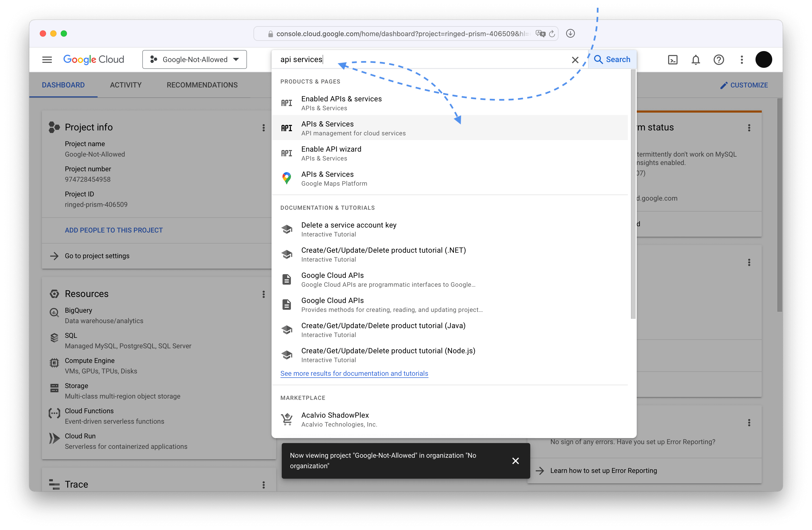This screenshot has width=812, height=530.
Task: Open the browser downloads icon
Action: (x=570, y=34)
